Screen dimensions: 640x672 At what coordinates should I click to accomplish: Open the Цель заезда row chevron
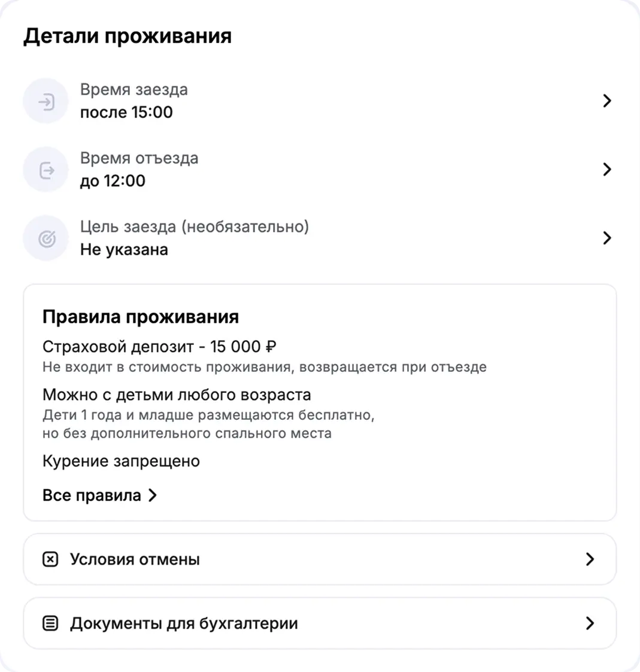click(606, 238)
